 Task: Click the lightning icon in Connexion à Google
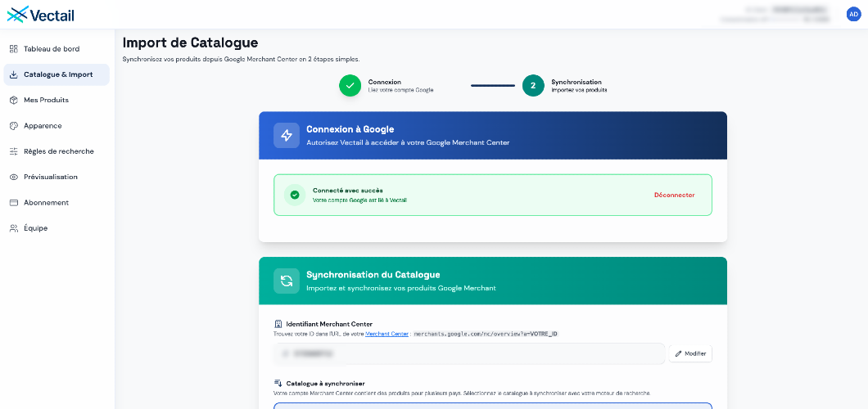coord(287,136)
